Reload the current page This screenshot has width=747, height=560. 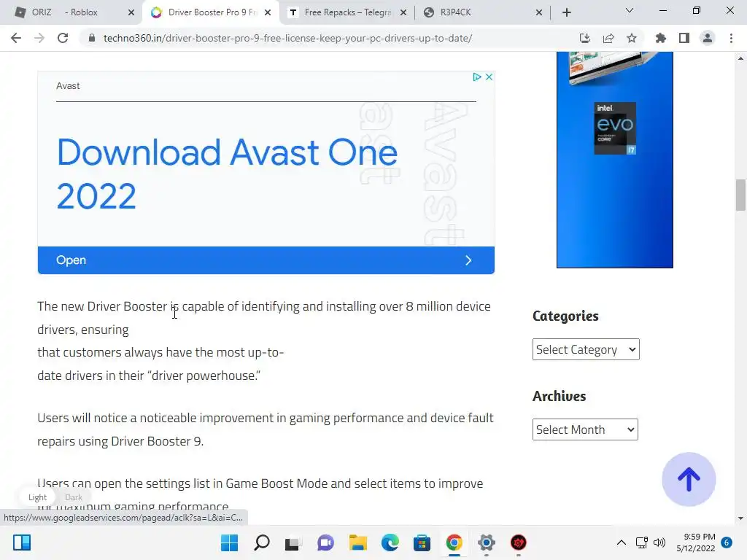coord(63,38)
